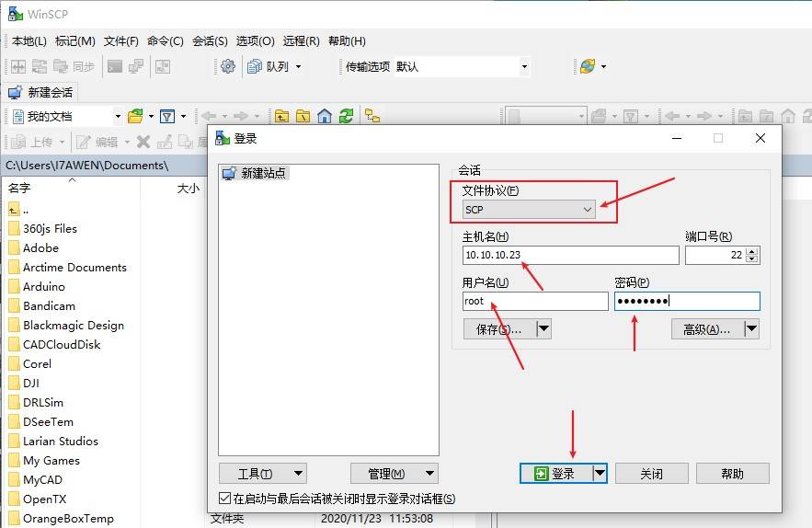The image size is (812, 528).
Task: Click the Rename toolbar icon
Action: pyautogui.click(x=165, y=142)
